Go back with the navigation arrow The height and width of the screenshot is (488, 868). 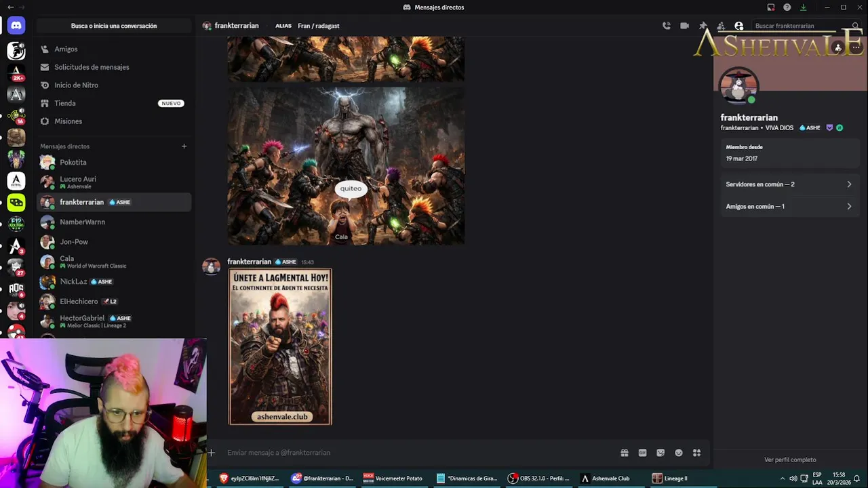[x=10, y=7]
